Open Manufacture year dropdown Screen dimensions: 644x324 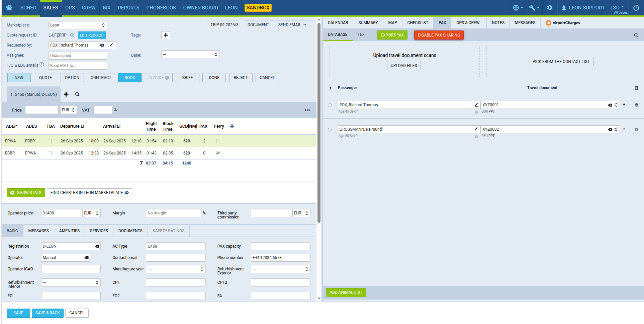click(x=175, y=269)
